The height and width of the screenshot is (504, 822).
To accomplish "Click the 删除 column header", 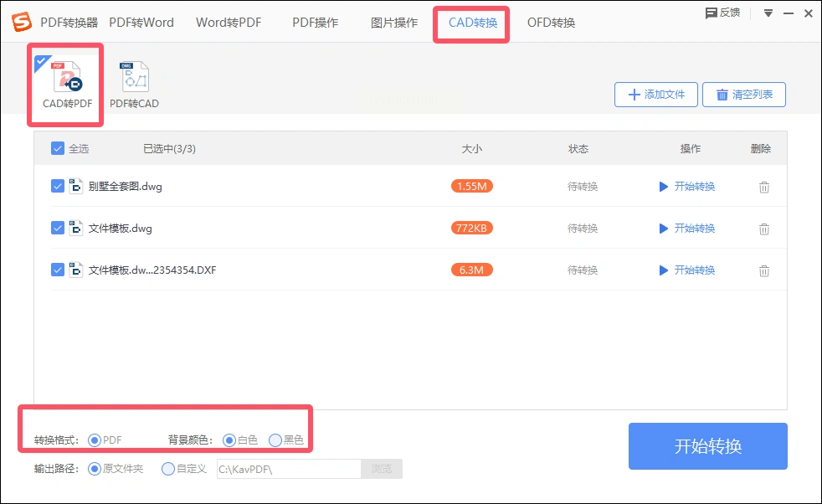I will (761, 148).
